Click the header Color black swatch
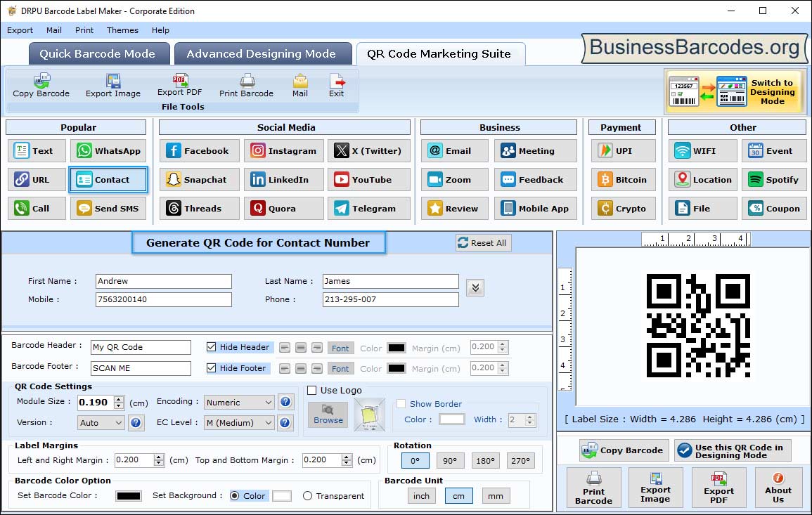The height and width of the screenshot is (515, 812). click(397, 348)
